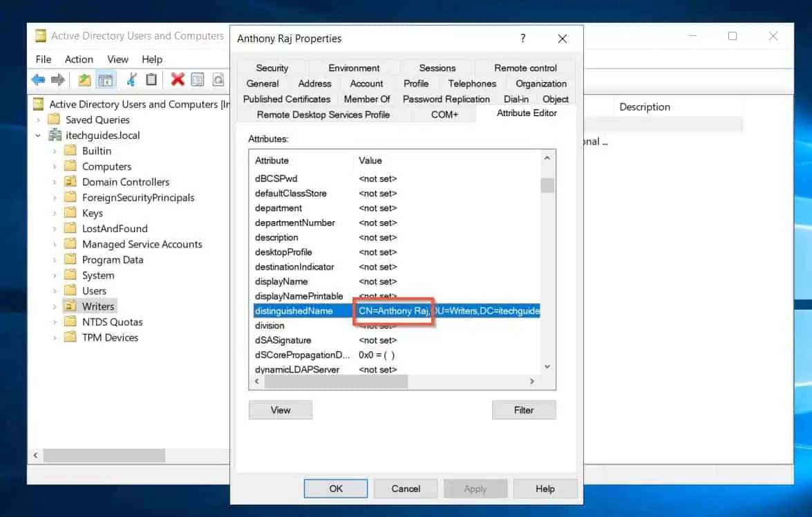
Task: Click the Writers OU folder icon
Action: 70,306
